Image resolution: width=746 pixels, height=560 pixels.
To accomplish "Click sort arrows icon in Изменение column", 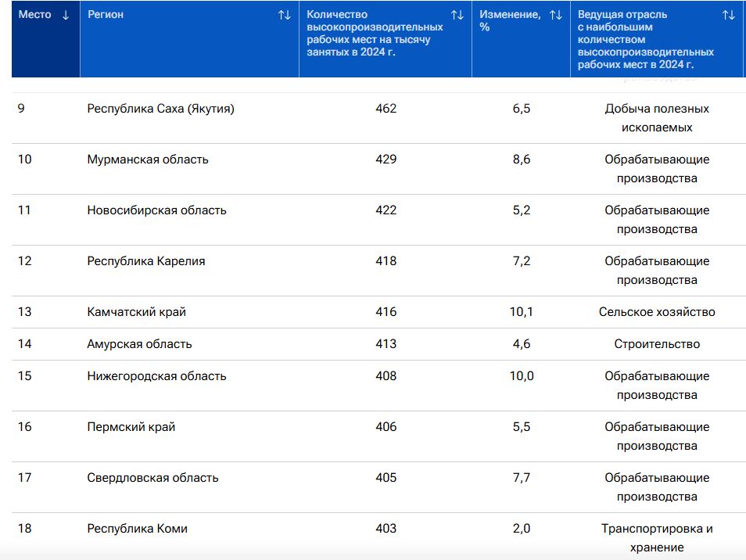I will [556, 15].
